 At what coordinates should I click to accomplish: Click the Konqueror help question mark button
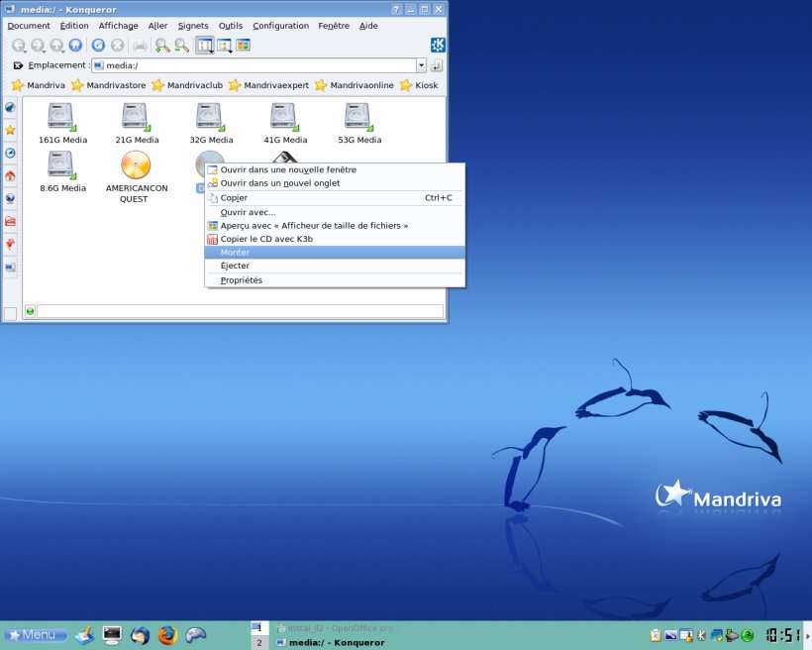coord(397,9)
